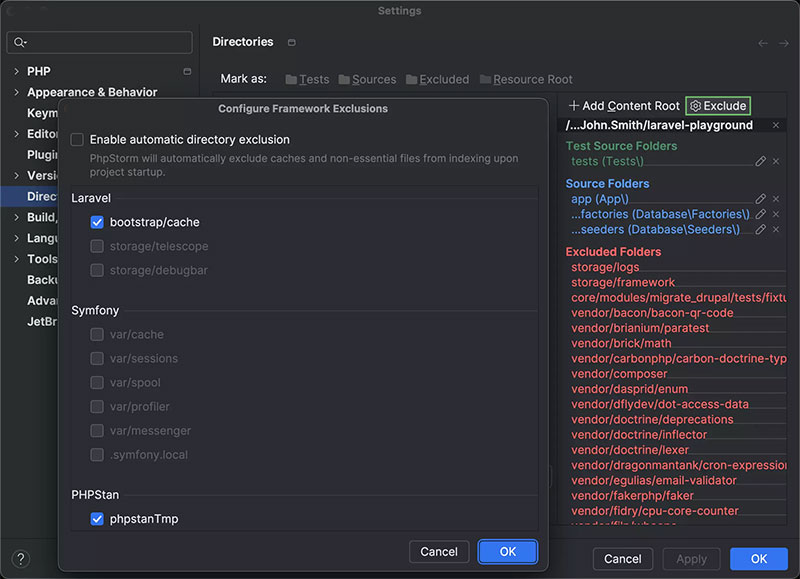Mark directory as Excluded
Image resolution: width=800 pixels, height=579 pixels.
[x=436, y=79]
